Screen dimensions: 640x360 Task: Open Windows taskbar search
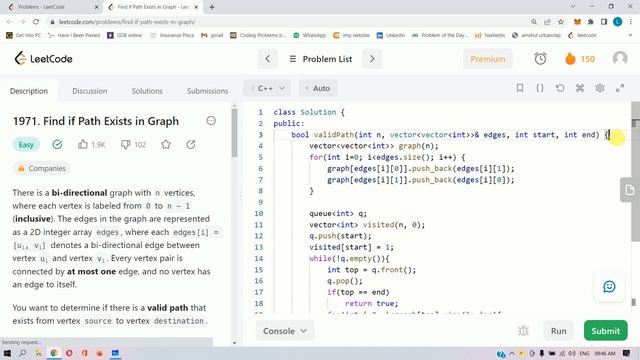pyautogui.click(x=22, y=353)
